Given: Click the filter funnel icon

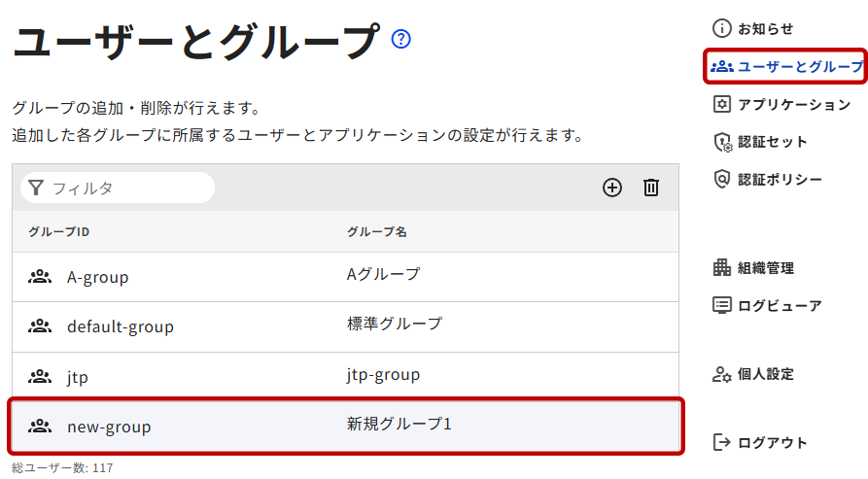Looking at the screenshot, I should click(x=36, y=188).
